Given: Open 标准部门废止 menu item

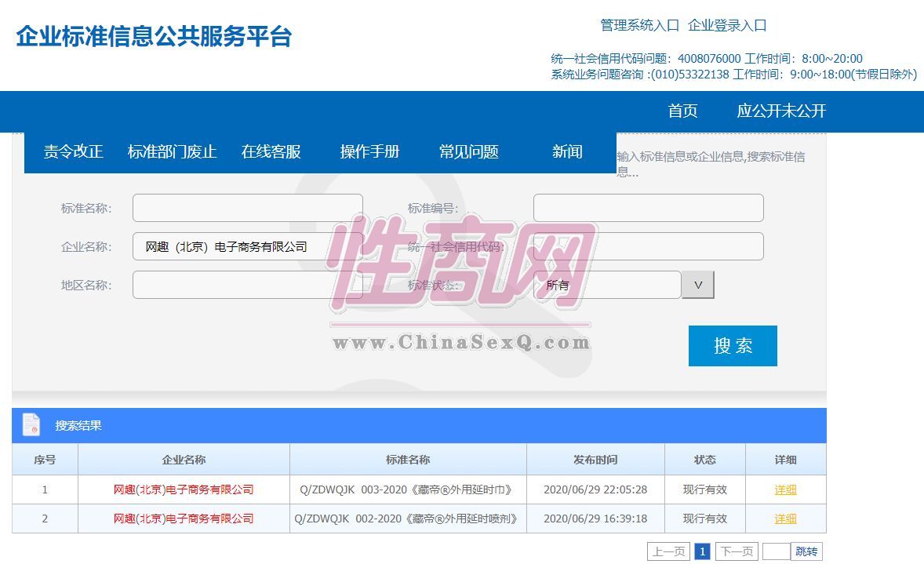Looking at the screenshot, I should tap(172, 152).
